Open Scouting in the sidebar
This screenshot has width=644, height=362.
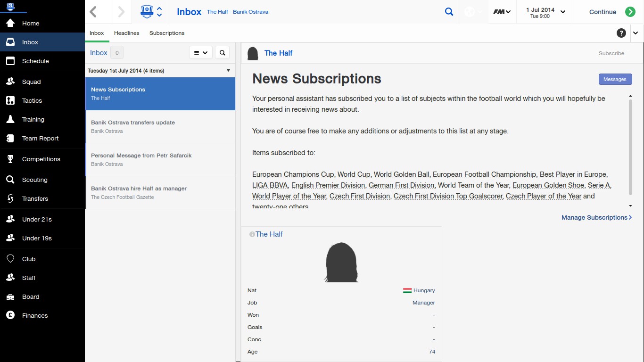[35, 180]
